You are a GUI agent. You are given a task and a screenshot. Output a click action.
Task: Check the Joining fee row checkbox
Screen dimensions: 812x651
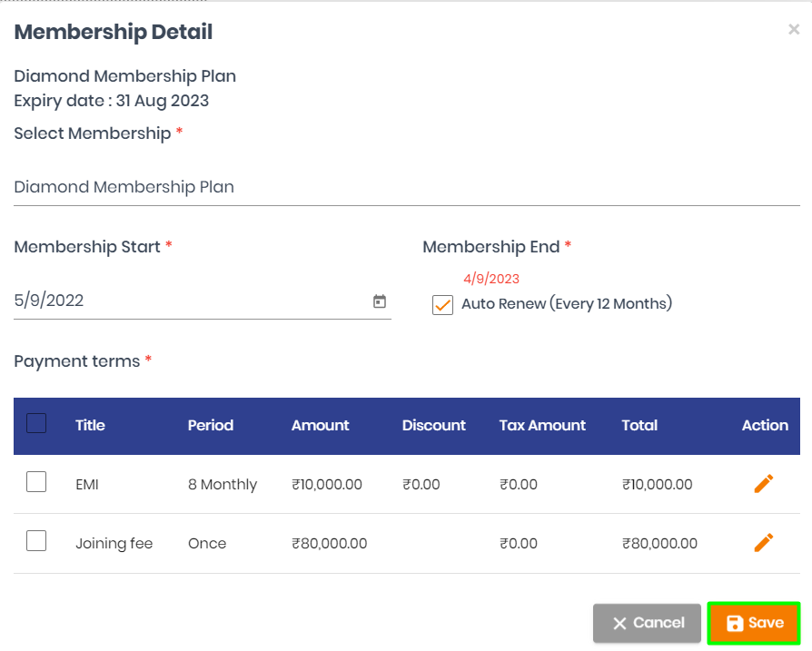click(36, 541)
